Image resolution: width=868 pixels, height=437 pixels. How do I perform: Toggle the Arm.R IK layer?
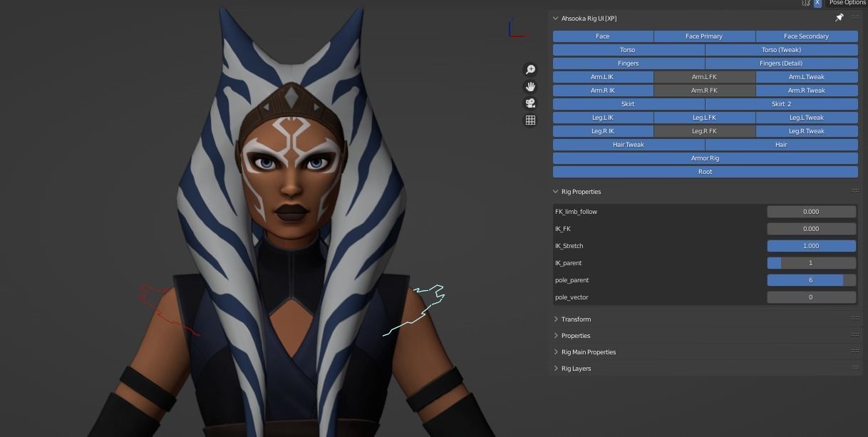603,91
